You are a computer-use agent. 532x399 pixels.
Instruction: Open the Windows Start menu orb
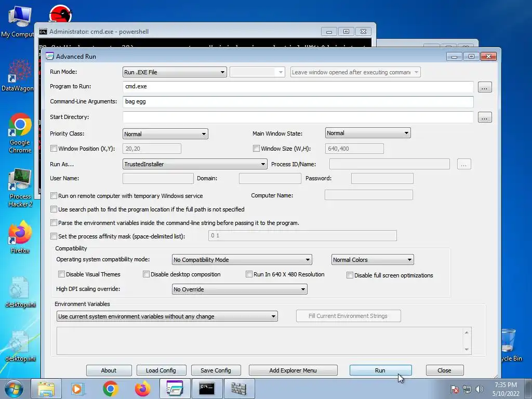[14, 389]
